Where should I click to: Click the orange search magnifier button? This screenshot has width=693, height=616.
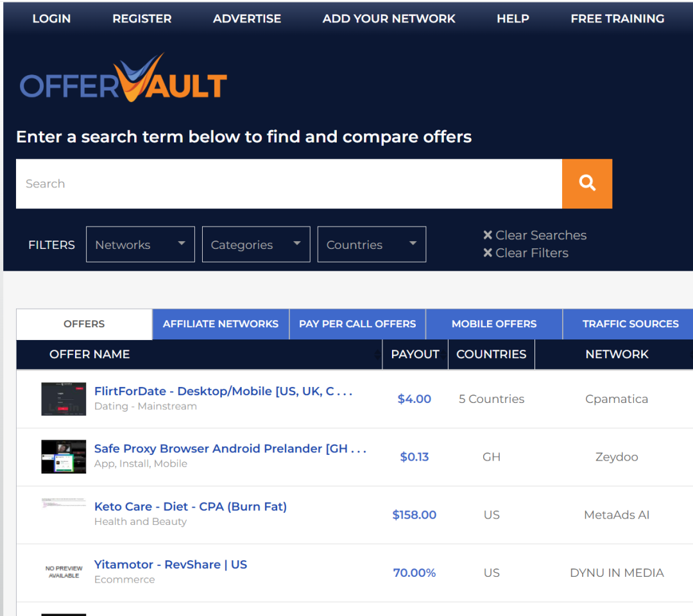[586, 184]
